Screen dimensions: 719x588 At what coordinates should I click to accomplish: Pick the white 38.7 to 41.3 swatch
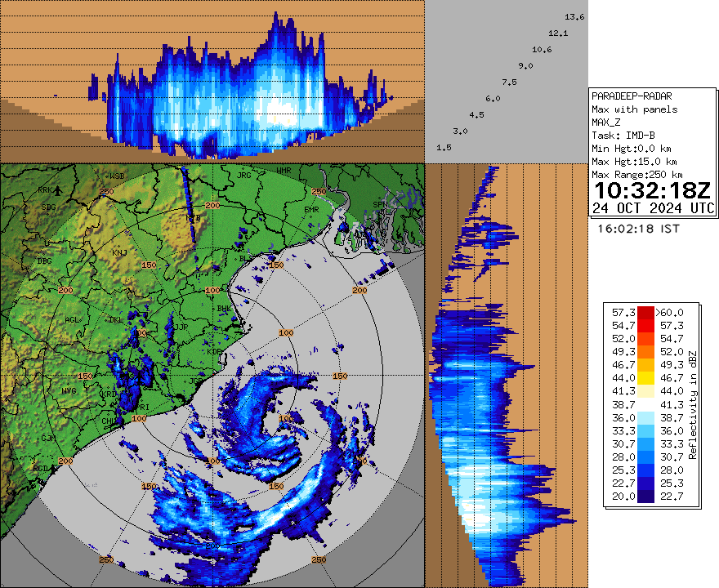[645, 405]
